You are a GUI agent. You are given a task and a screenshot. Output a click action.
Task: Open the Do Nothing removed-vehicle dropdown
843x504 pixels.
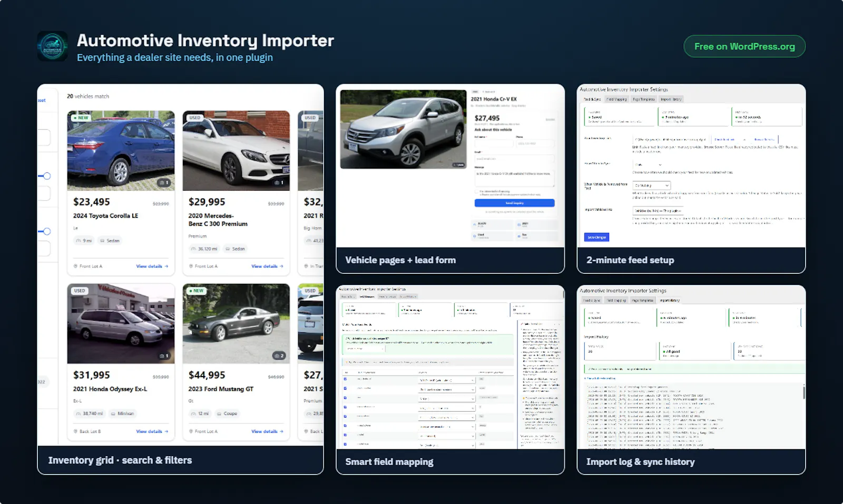point(652,185)
